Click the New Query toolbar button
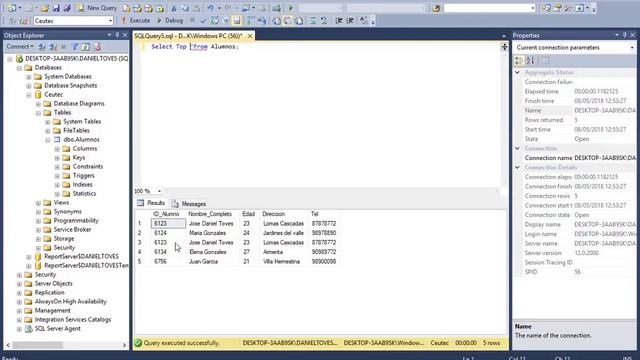Viewport: 640px width, 360px height. click(x=98, y=8)
